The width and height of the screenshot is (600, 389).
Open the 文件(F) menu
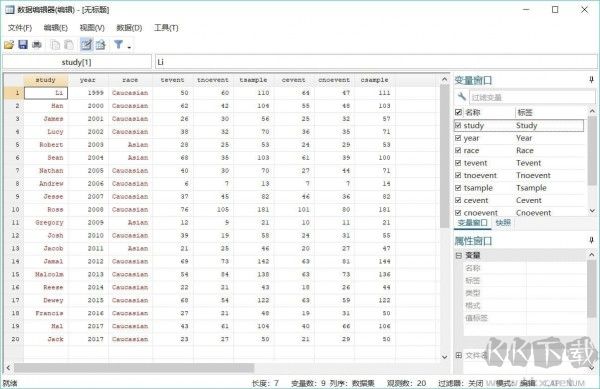20,28
